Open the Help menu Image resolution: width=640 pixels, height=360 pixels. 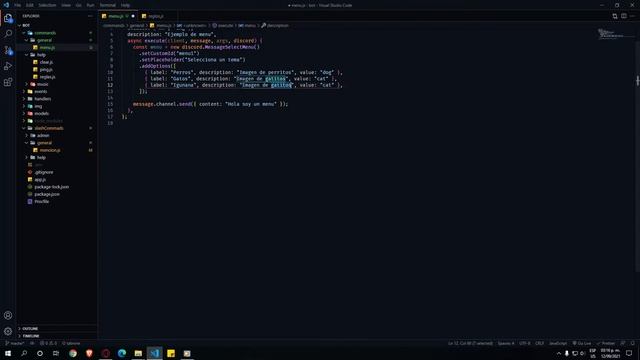(x=125, y=5)
